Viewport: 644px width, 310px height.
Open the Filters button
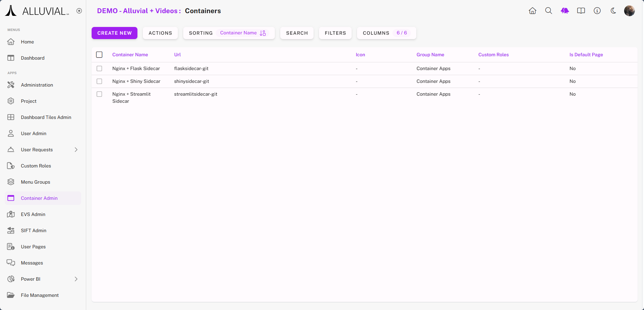click(x=335, y=33)
